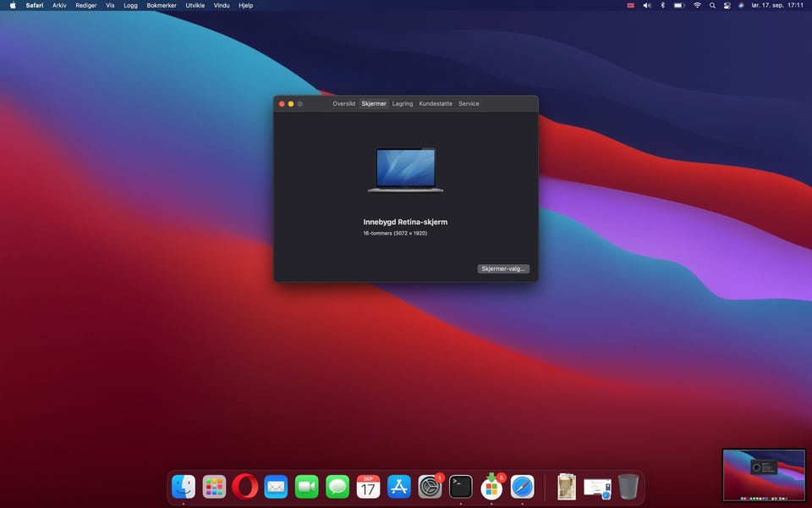Image resolution: width=812 pixels, height=508 pixels.
Task: Open System Preferences with update badge
Action: [x=430, y=487]
